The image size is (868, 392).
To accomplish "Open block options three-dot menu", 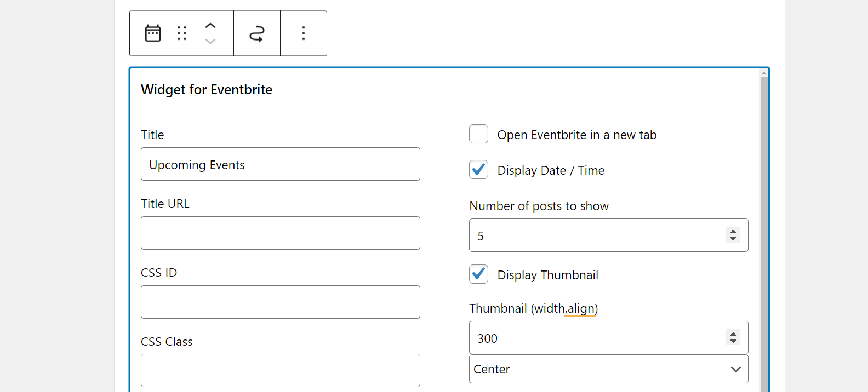I will (304, 33).
